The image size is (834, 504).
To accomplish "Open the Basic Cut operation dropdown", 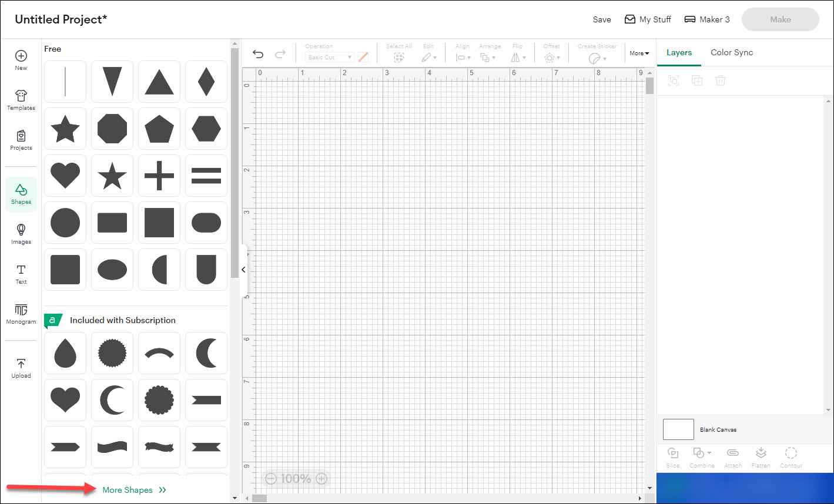I will coord(329,57).
